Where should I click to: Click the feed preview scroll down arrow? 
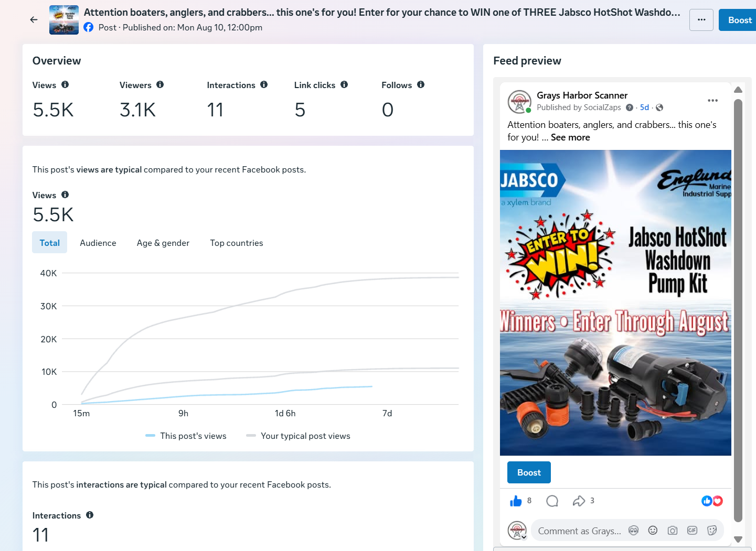point(738,539)
